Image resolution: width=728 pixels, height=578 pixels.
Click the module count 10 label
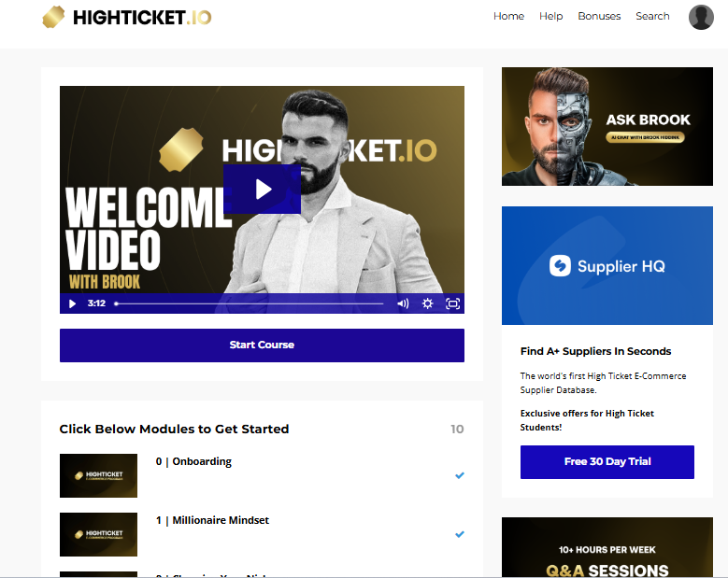point(457,430)
